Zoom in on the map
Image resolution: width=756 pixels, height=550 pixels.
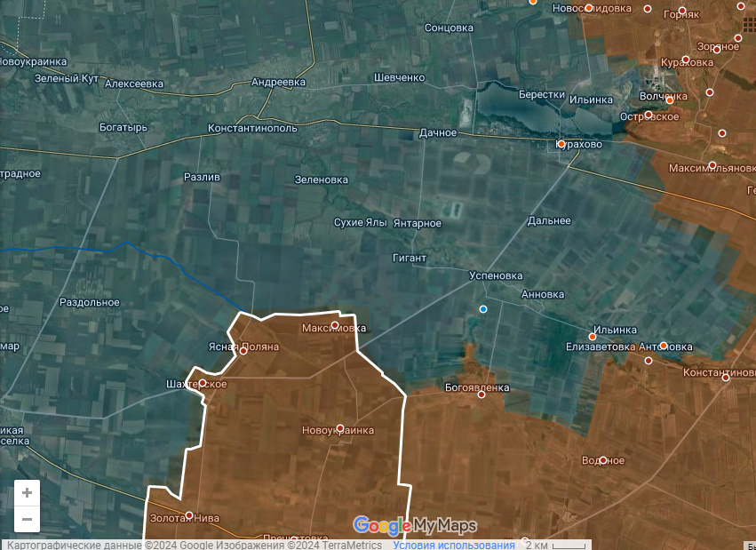coord(27,492)
